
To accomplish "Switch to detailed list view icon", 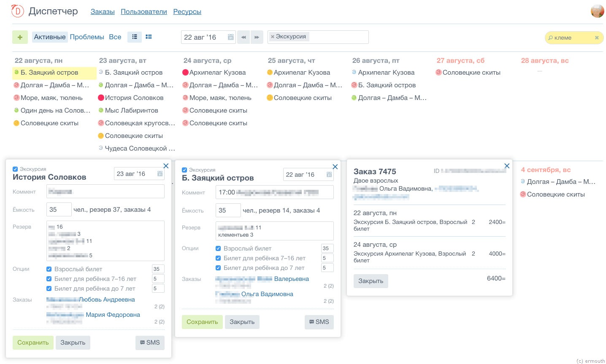I will (149, 37).
